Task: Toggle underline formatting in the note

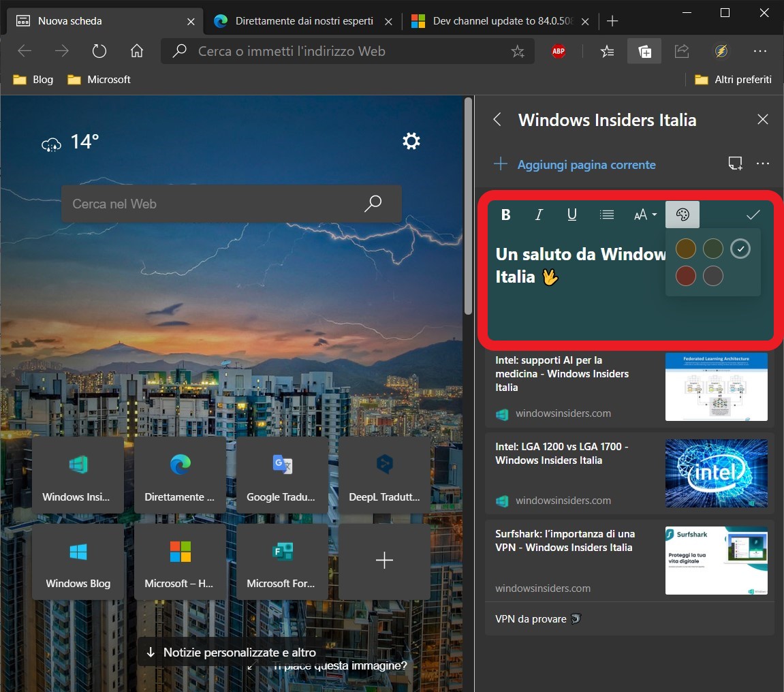Action: coord(572,215)
